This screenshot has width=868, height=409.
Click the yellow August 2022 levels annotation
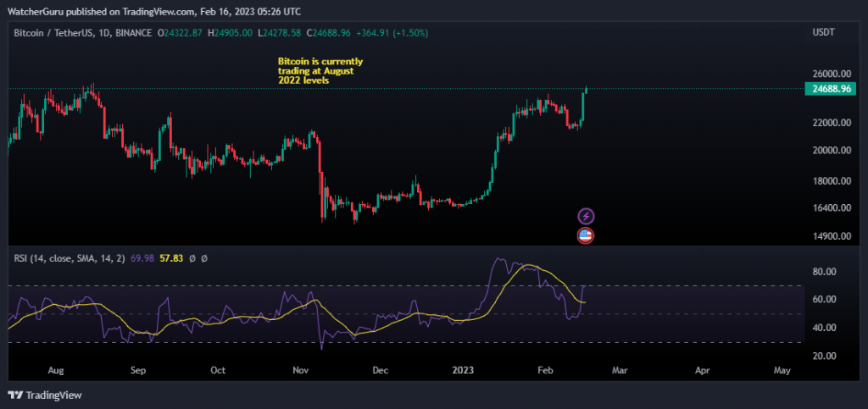(x=320, y=71)
